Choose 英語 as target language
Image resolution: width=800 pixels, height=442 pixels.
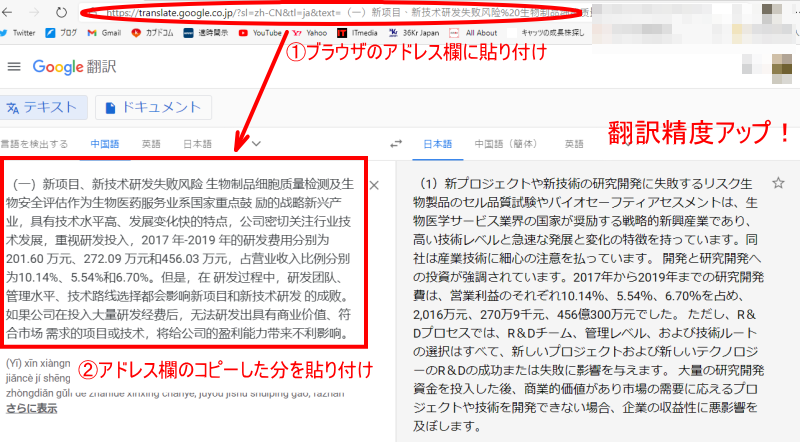(574, 144)
